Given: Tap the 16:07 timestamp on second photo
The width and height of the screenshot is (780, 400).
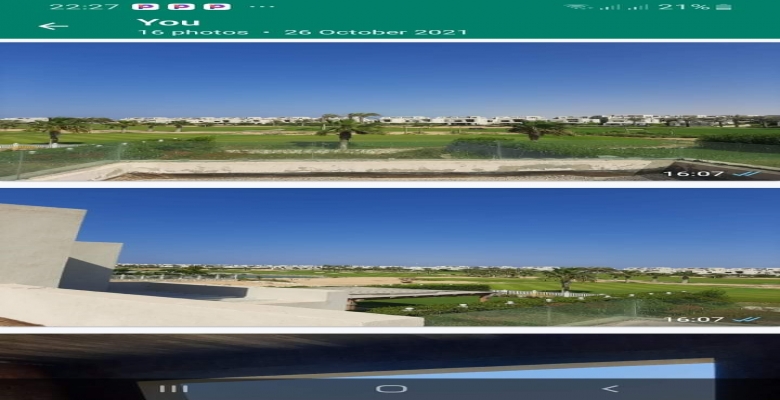Looking at the screenshot, I should pos(693,319).
